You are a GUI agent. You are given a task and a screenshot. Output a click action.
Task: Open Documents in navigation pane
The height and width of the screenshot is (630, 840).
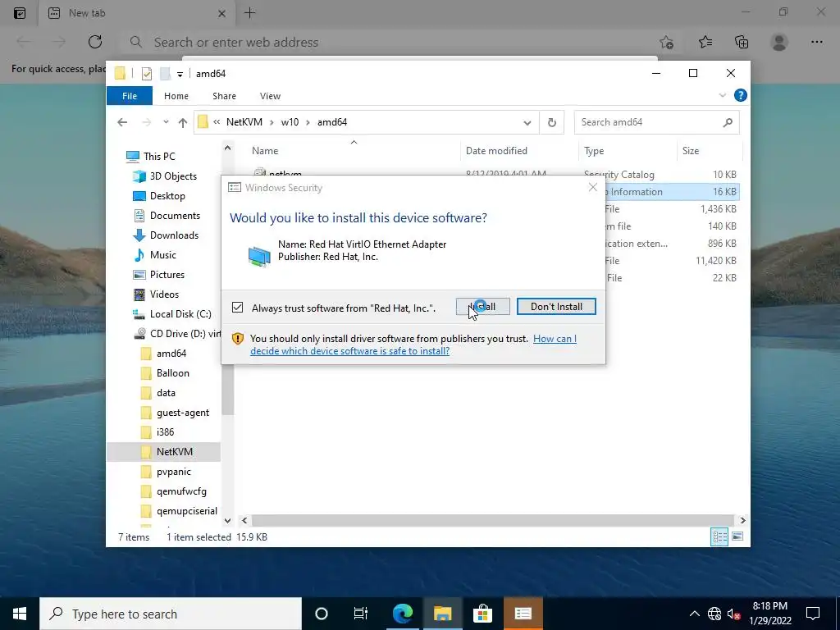point(175,216)
